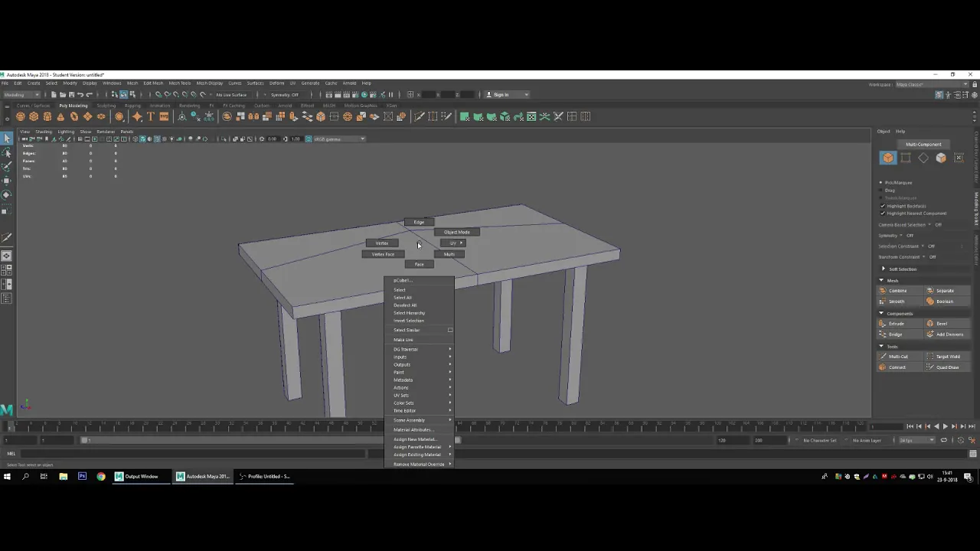Click the SVG shelf icon

click(164, 116)
